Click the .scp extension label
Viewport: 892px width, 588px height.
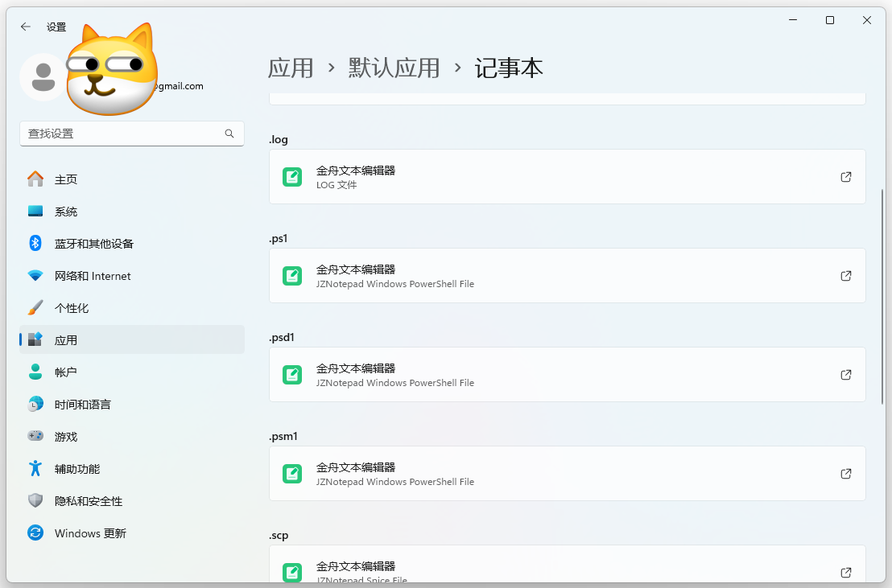click(279, 535)
